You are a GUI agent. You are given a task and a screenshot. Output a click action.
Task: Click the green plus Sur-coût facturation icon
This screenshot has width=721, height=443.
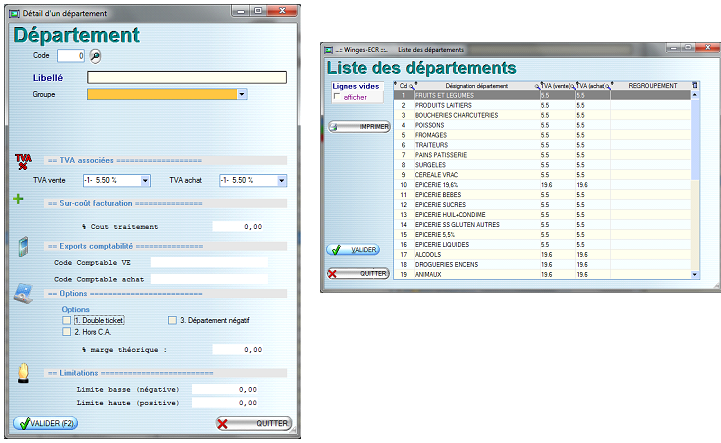18,199
